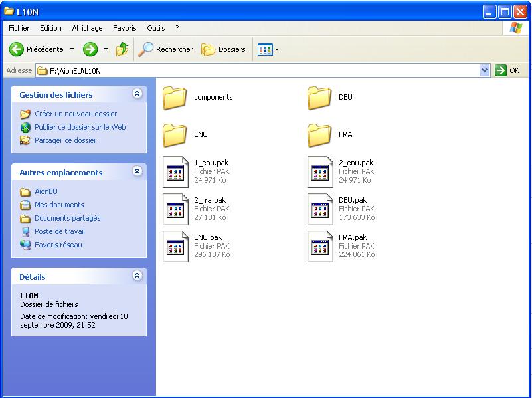
Task: Collapse the Détails panel
Action: (x=137, y=276)
